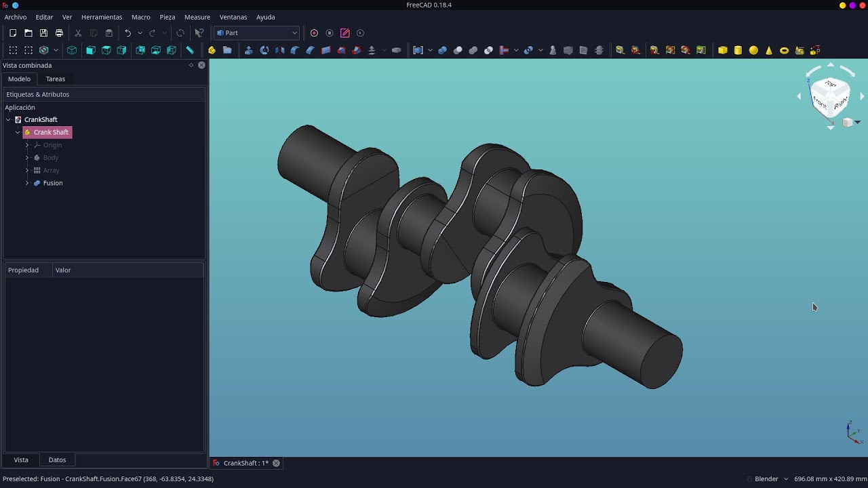This screenshot has width=868, height=488.
Task: Create Loft tool
Action: pos(341,50)
